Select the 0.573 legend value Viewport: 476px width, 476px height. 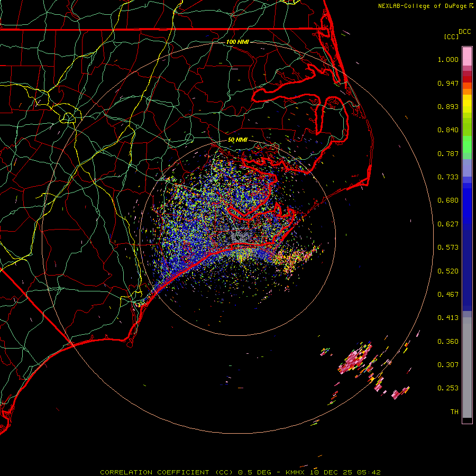point(448,248)
